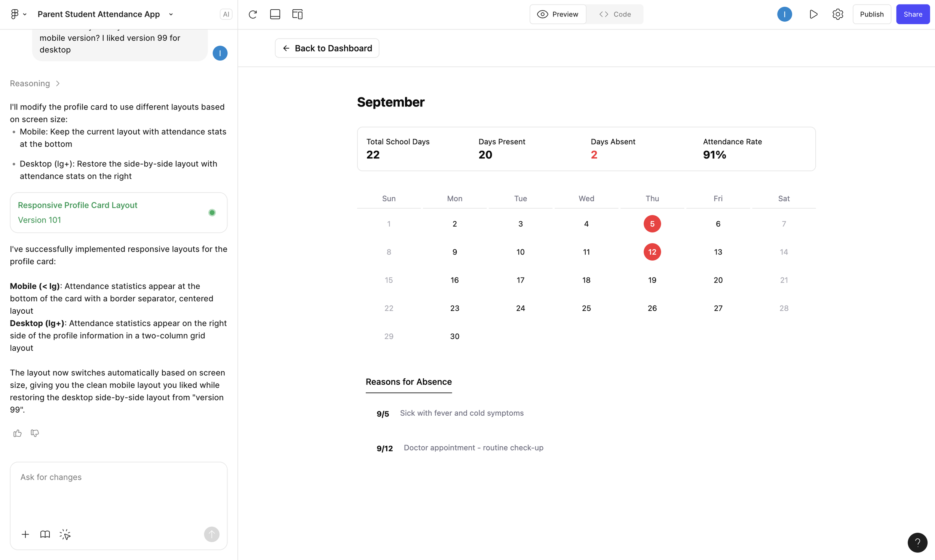Toggle the AI badge button
The width and height of the screenshot is (935, 560).
226,14
